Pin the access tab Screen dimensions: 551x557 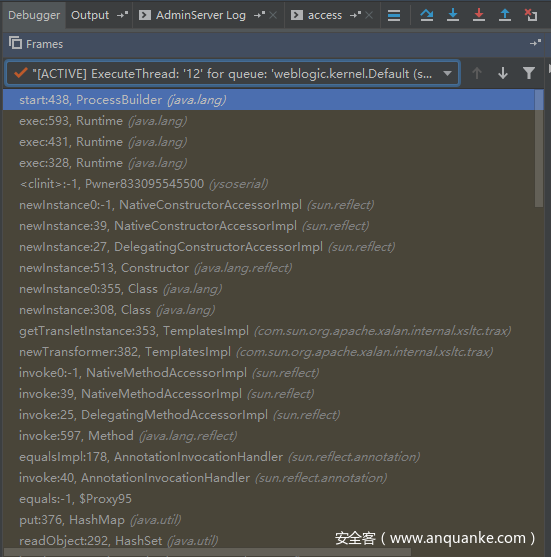(356, 15)
